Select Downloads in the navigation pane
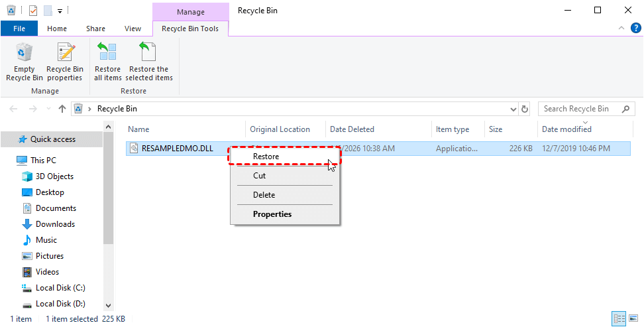Viewport: 644px width, 327px height. pos(55,224)
